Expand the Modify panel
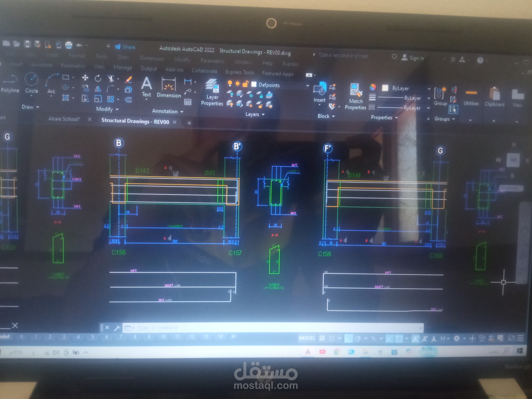The image size is (532, 399). click(108, 109)
